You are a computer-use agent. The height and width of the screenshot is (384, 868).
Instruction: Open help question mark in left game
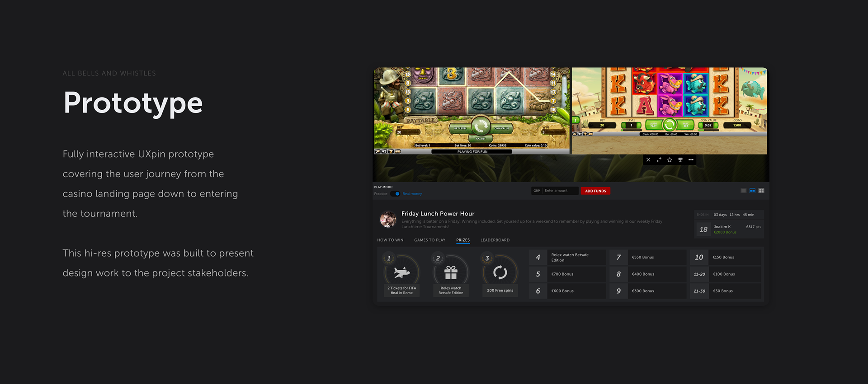coord(391,151)
